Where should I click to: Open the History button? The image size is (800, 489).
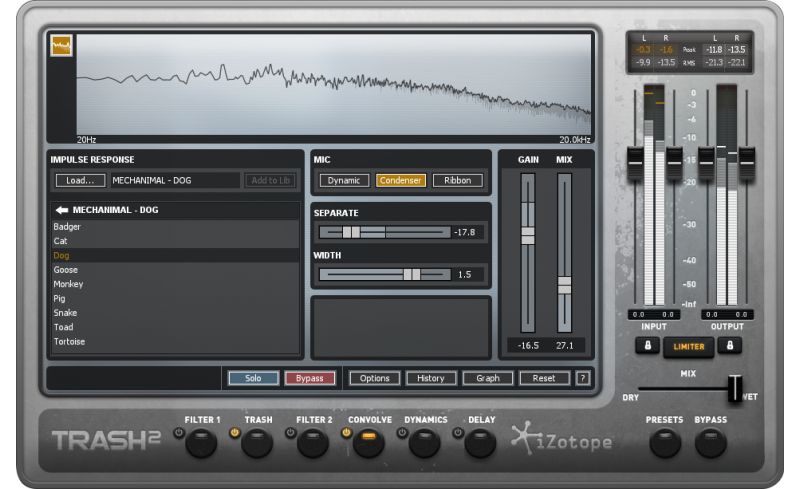point(431,378)
